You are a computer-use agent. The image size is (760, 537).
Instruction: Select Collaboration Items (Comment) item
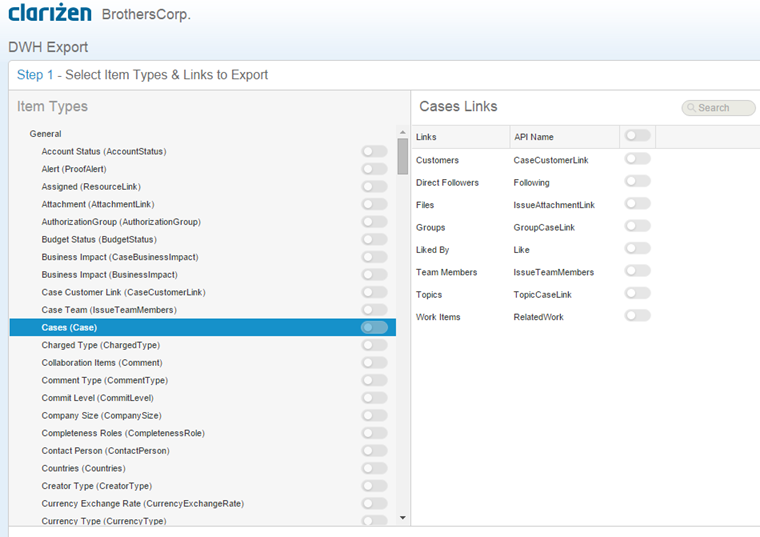102,363
